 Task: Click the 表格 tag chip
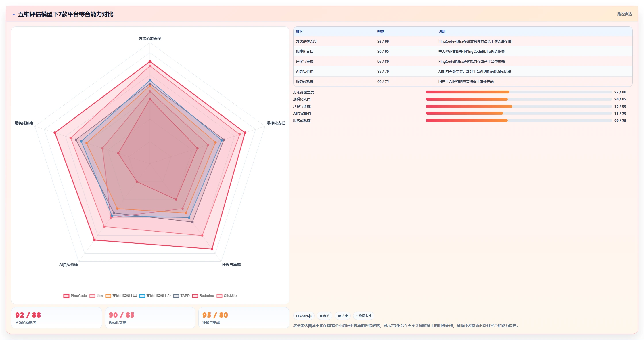tap(325, 316)
